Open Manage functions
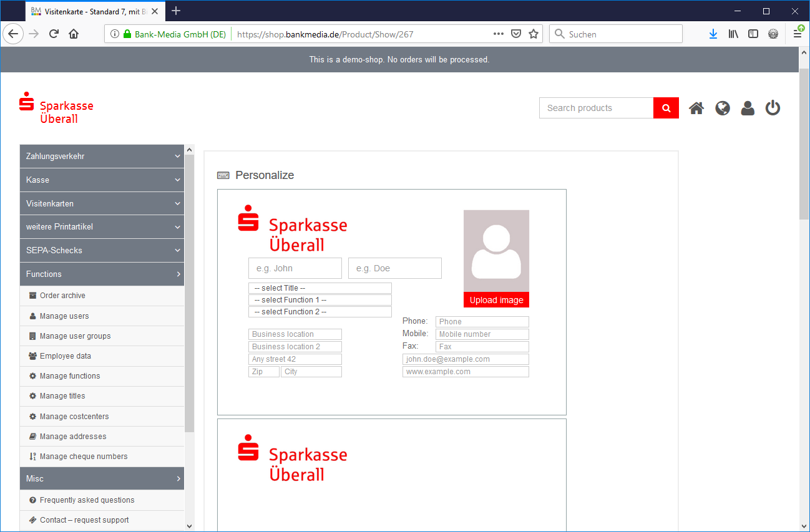This screenshot has width=810, height=532. pyautogui.click(x=102, y=376)
